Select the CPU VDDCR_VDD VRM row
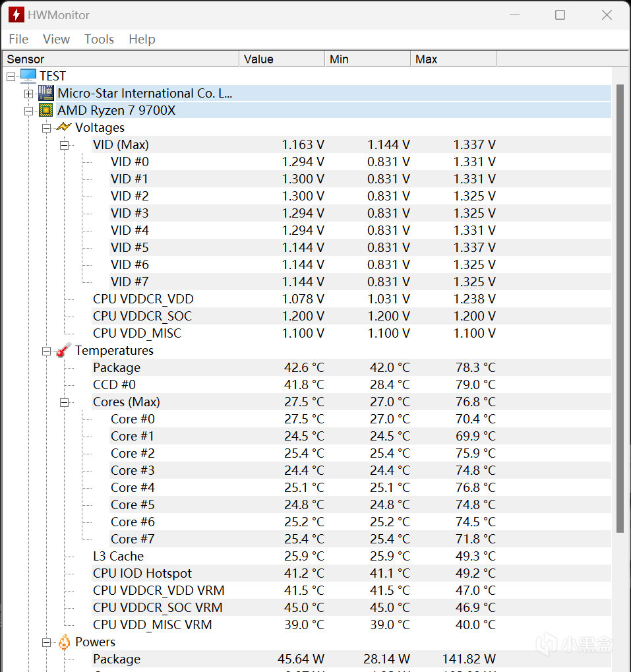This screenshot has height=672, width=631. (351, 590)
